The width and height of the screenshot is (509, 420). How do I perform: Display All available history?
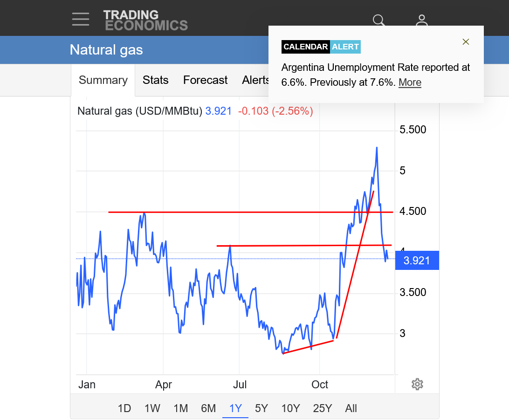pos(351,408)
